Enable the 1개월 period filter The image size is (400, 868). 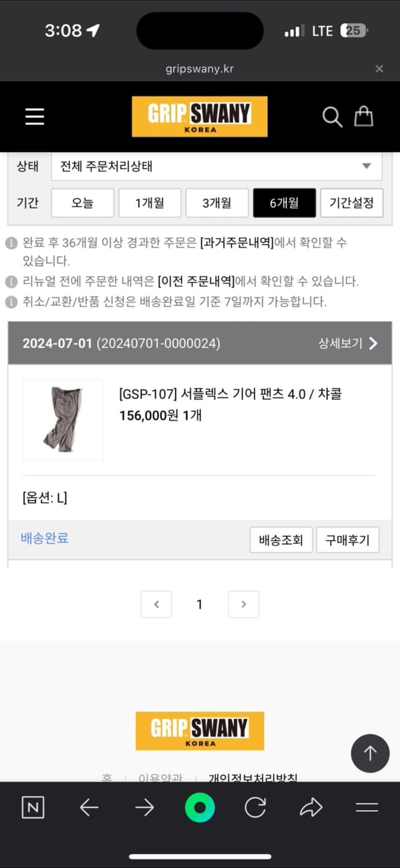[x=150, y=203]
